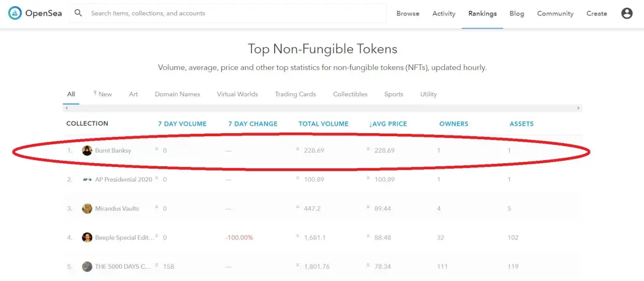Screen dimensions: 644x281
Task: Click the 158 seven day volume value
Action: [x=168, y=267]
